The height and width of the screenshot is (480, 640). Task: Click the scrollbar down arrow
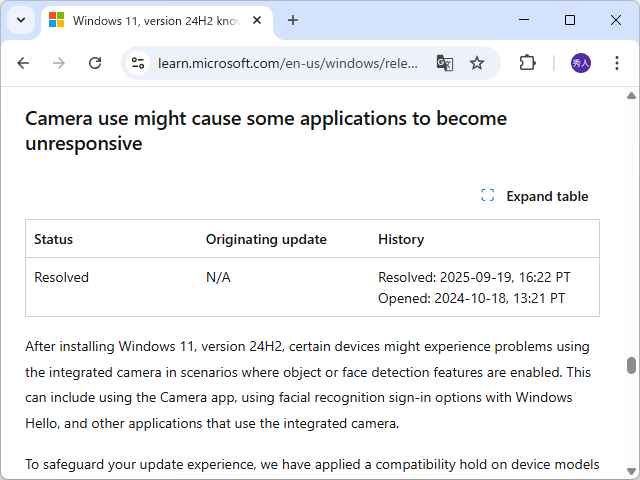click(x=631, y=471)
